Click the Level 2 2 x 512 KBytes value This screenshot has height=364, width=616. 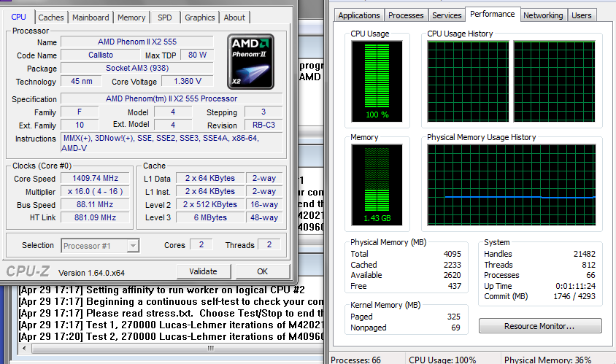[x=210, y=204]
